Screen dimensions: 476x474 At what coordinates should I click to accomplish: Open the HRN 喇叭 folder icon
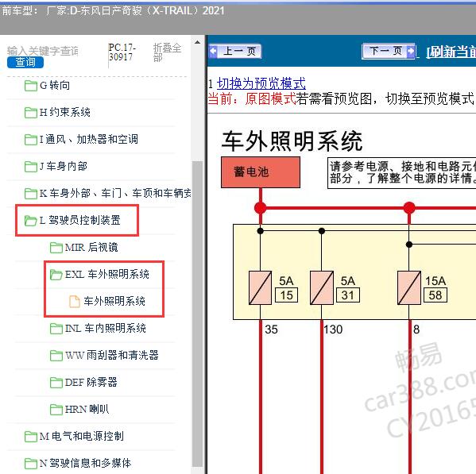(56, 410)
